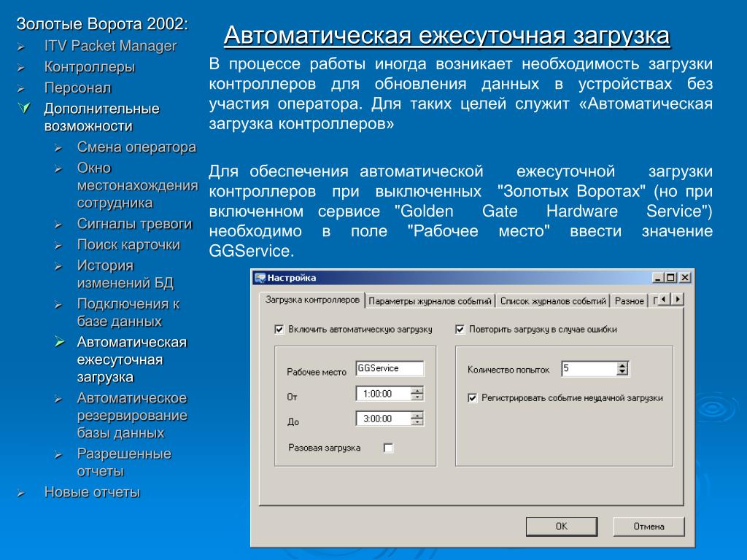Click the До time field 3:00:00

tap(383, 419)
